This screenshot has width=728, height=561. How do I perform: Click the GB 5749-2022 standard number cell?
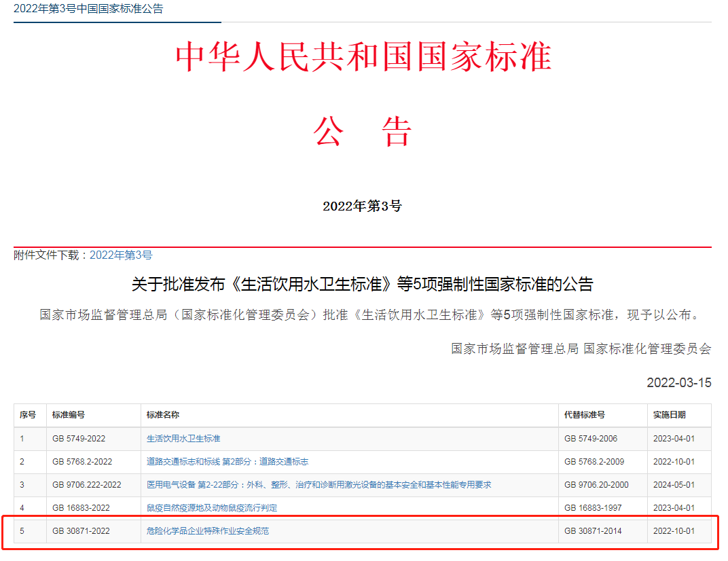[x=79, y=439]
